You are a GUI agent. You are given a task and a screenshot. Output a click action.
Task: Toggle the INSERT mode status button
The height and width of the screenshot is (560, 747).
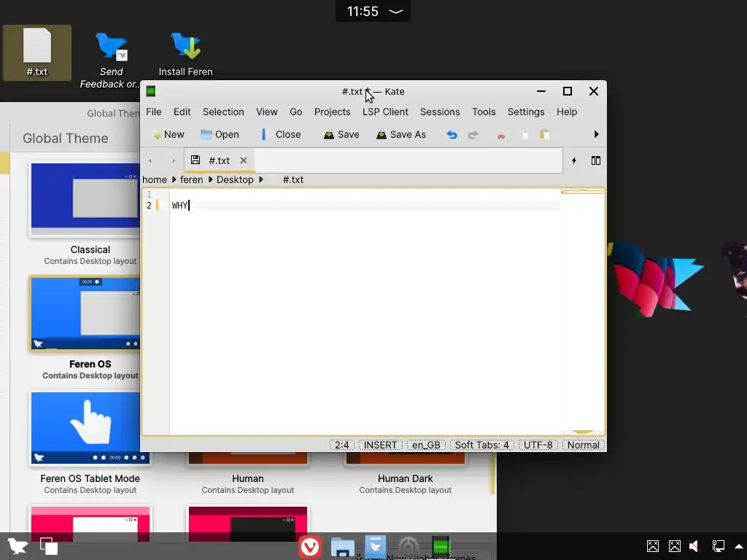pyautogui.click(x=380, y=445)
